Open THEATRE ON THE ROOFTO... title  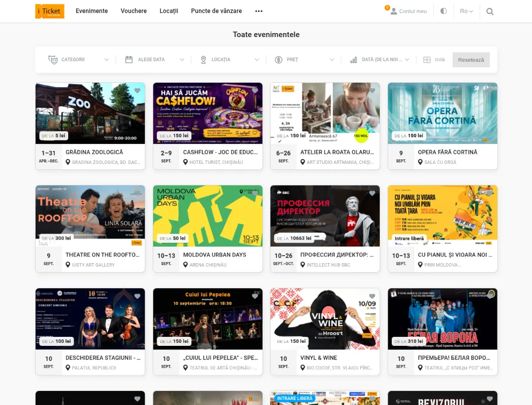[x=103, y=255]
